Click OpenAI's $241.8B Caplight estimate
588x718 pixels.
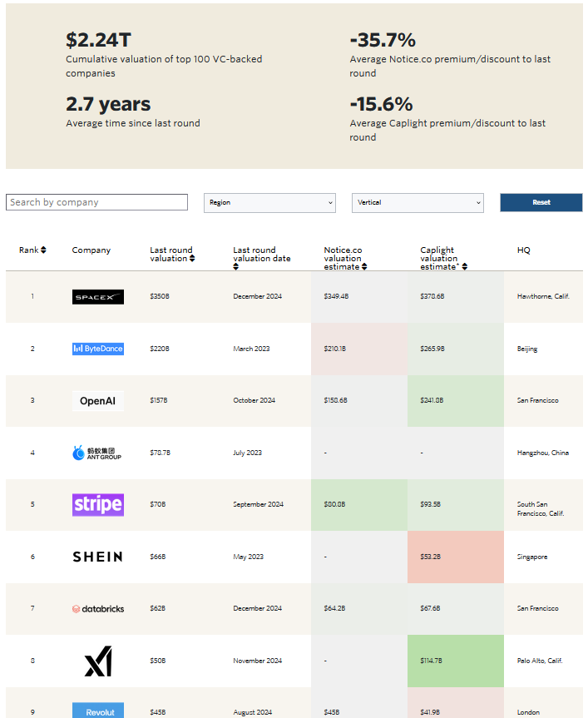click(x=432, y=400)
